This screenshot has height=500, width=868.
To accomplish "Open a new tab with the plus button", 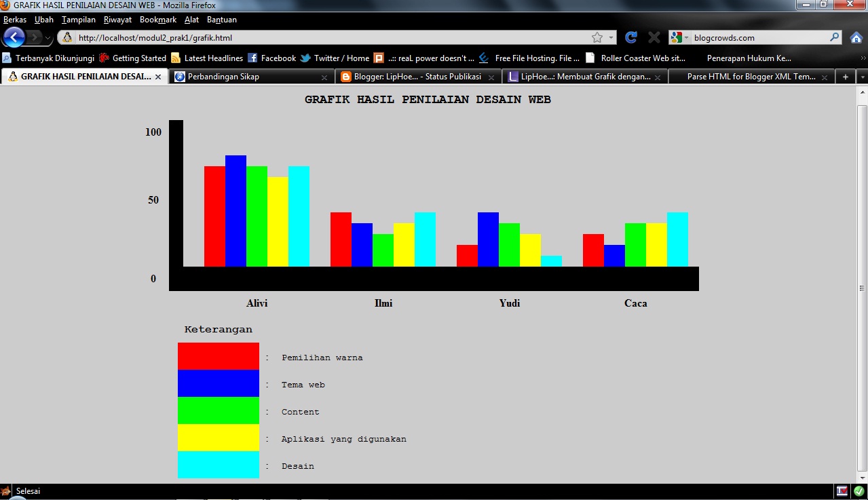I will [845, 77].
